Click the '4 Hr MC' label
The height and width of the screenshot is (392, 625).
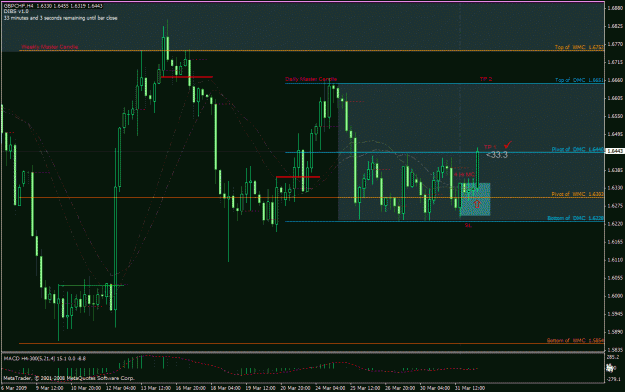click(465, 175)
